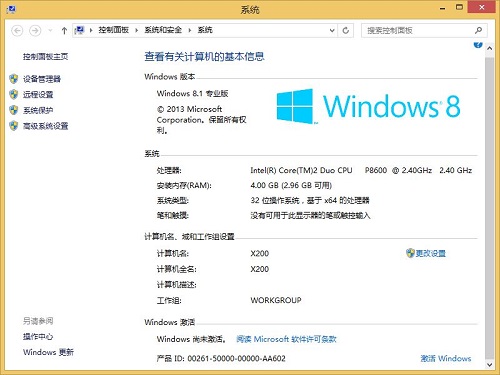Image resolution: width=500 pixels, height=375 pixels.
Task: Click the vertical scrollbar thumb
Action: (x=489, y=207)
